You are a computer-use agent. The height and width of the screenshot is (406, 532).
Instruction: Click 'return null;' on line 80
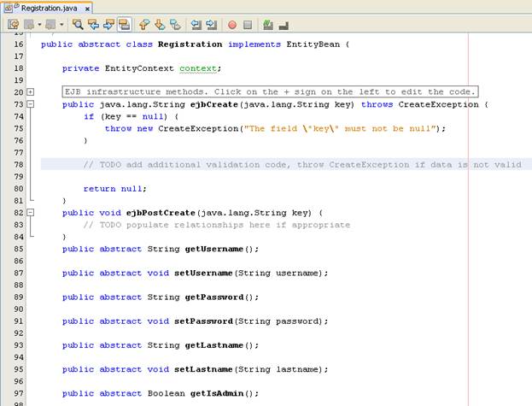(115, 189)
